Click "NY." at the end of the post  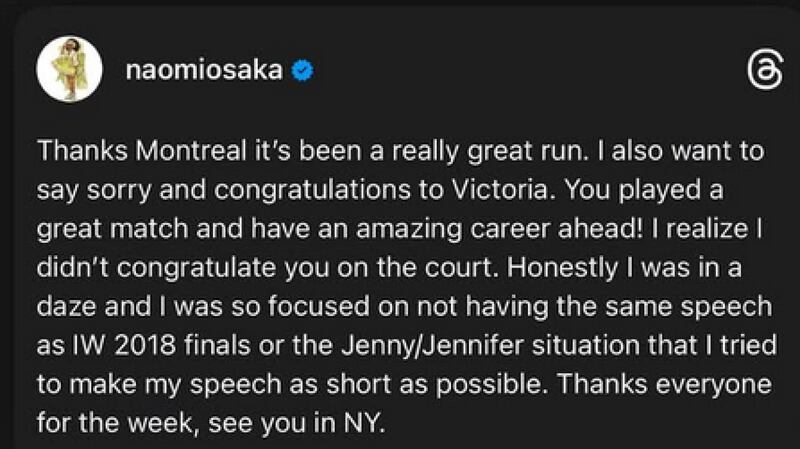(x=365, y=423)
